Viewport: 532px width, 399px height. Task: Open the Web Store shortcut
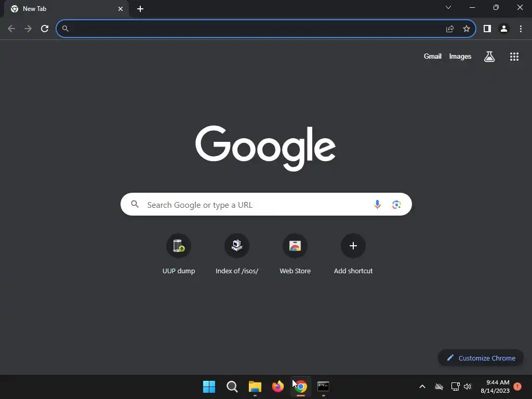tap(295, 254)
